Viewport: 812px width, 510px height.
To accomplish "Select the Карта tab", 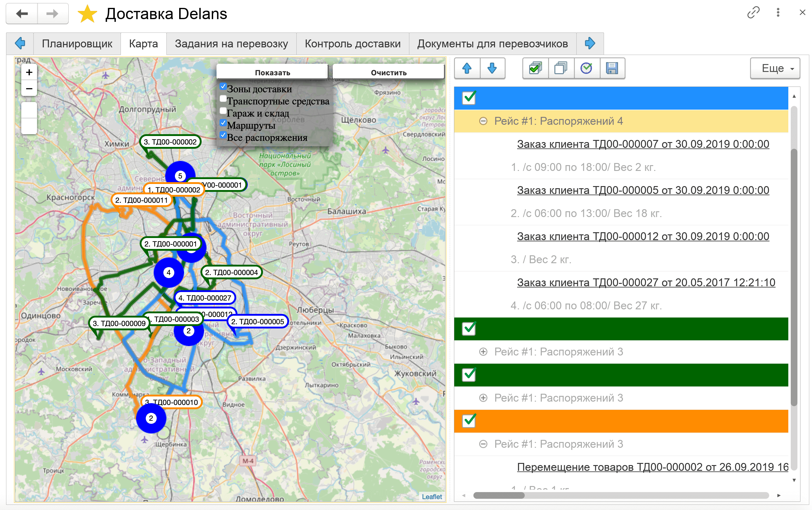I will coord(143,43).
